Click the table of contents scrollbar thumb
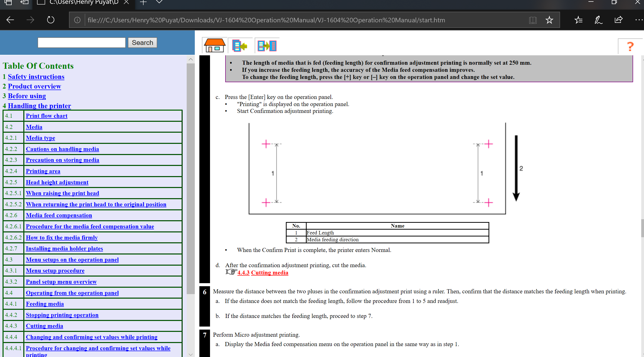The image size is (644, 357). [x=190, y=179]
